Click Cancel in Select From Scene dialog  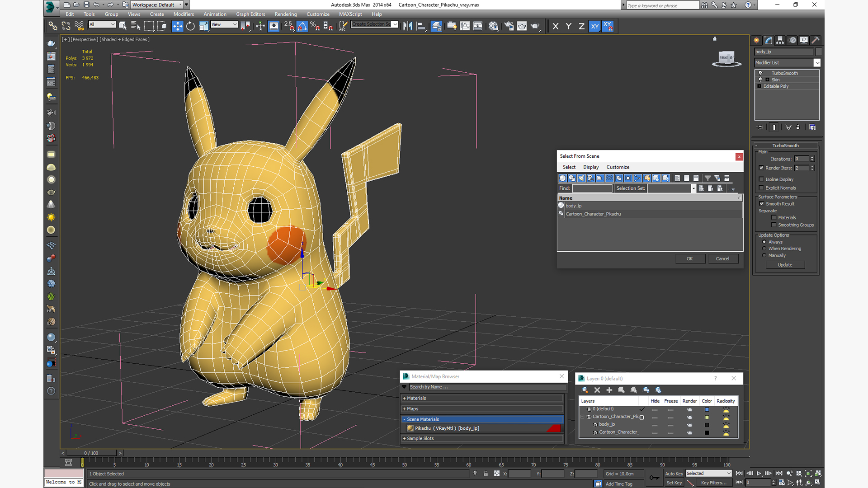722,259
